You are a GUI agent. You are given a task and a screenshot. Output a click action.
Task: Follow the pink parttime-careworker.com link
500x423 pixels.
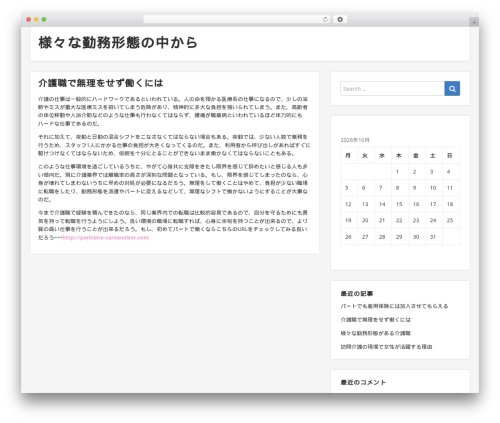pyautogui.click(x=106, y=238)
